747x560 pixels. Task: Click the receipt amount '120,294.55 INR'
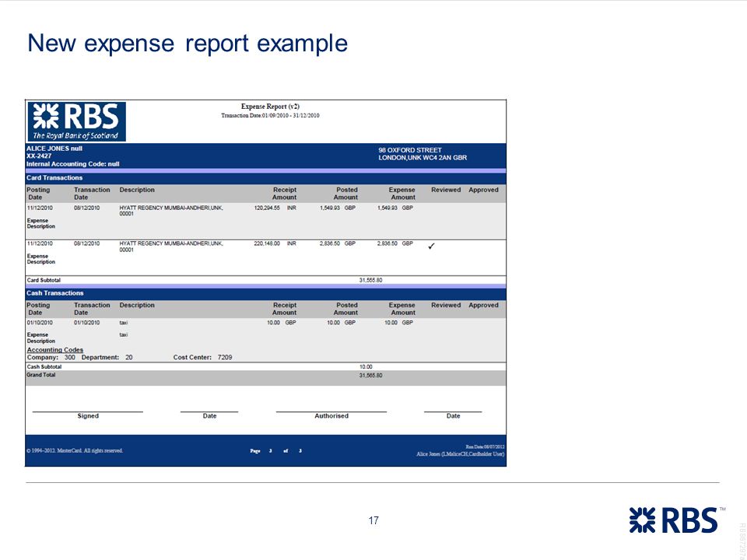point(275,208)
